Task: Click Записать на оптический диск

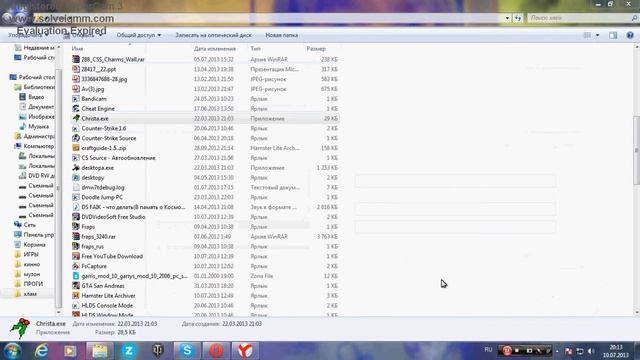Action: point(213,35)
